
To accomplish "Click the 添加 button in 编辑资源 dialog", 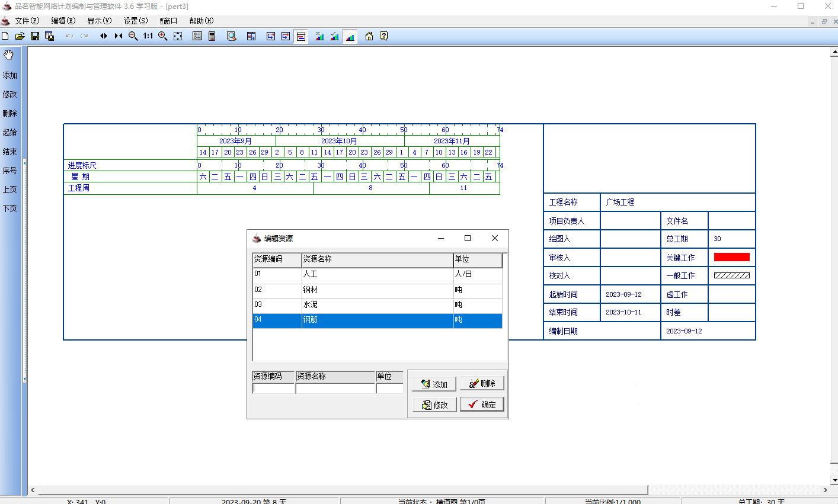I will (434, 384).
